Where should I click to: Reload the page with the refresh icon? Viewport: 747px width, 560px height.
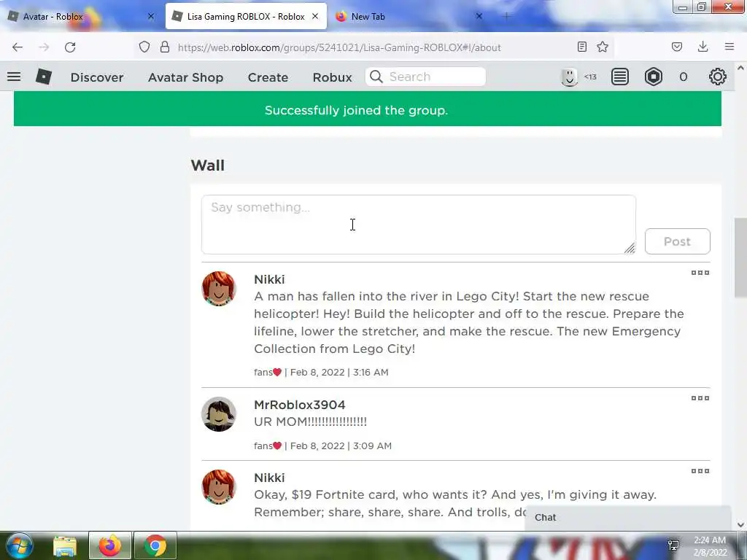click(x=70, y=47)
